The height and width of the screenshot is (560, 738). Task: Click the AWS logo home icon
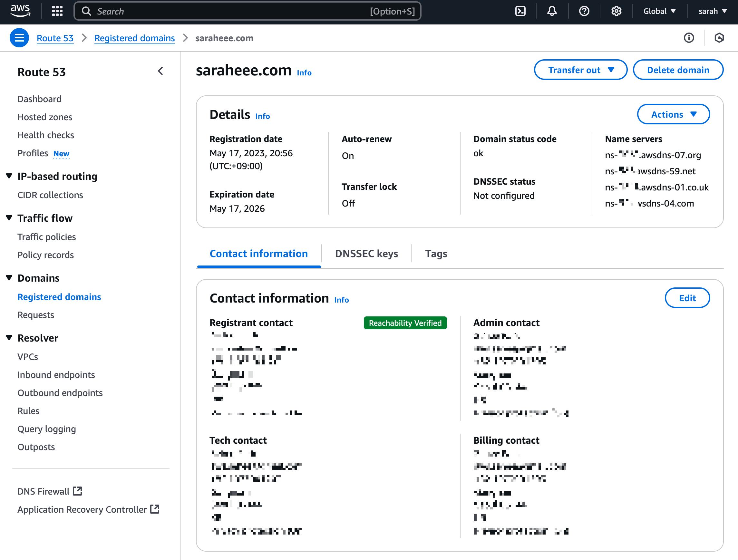coord(20,11)
